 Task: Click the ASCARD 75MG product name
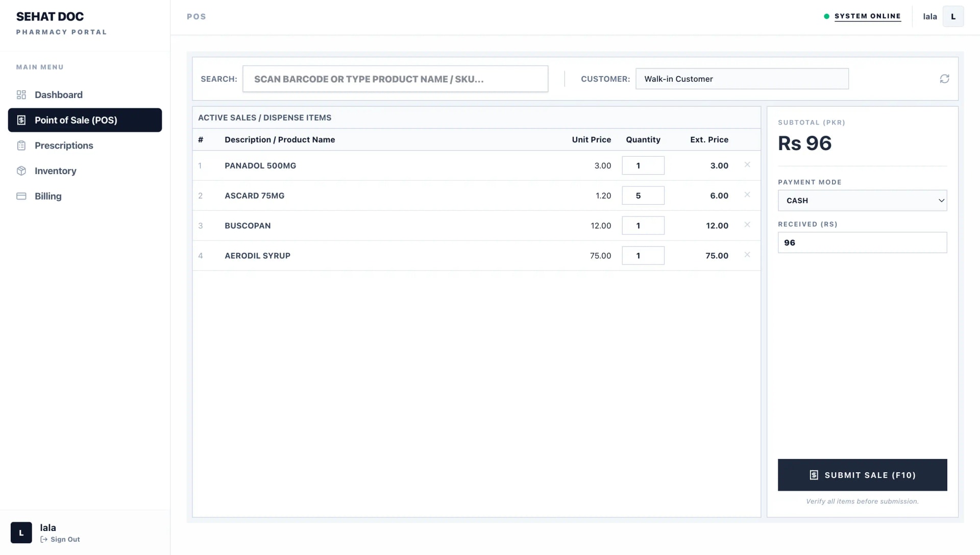(x=254, y=196)
